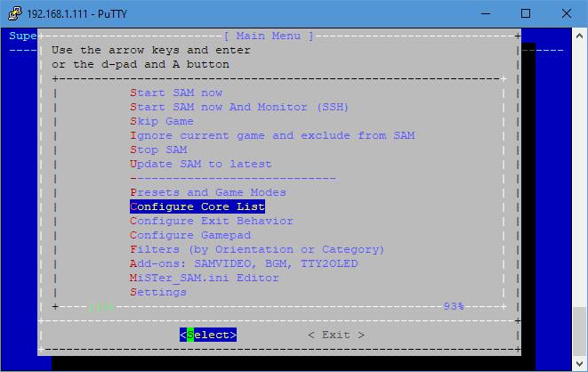Screen dimensions: 588x372
Task: Choose 'Update SAM to latest'
Action: (x=201, y=164)
